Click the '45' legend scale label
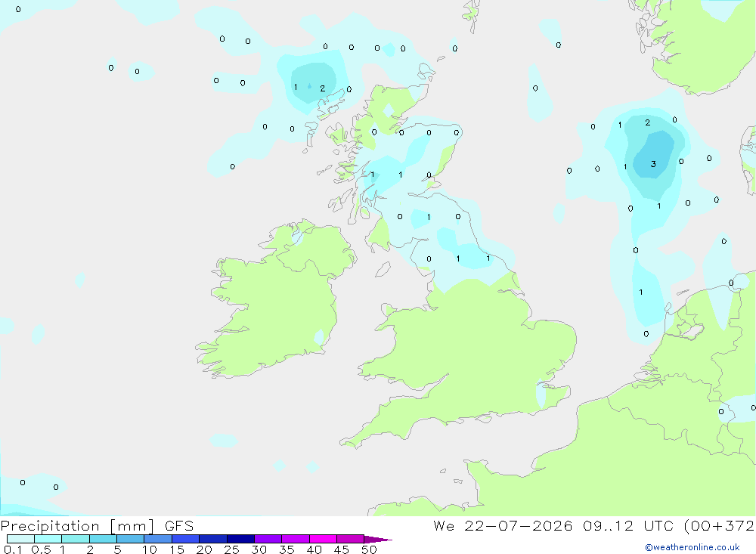 [342, 549]
